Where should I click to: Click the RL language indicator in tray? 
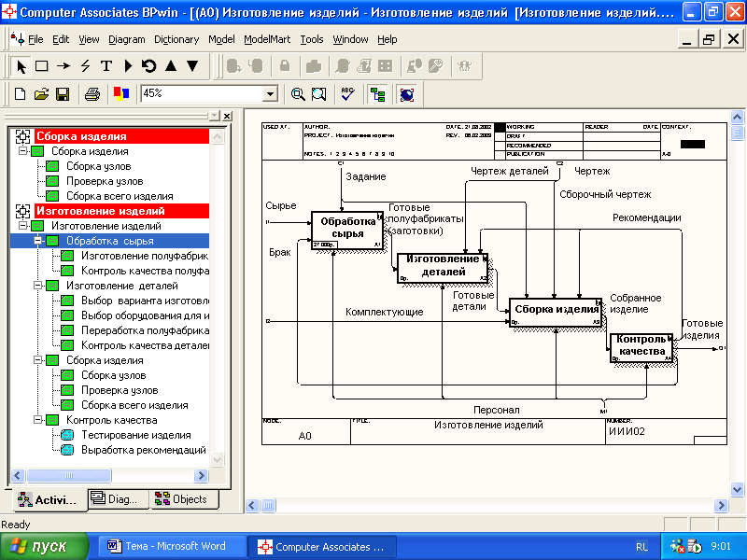641,547
